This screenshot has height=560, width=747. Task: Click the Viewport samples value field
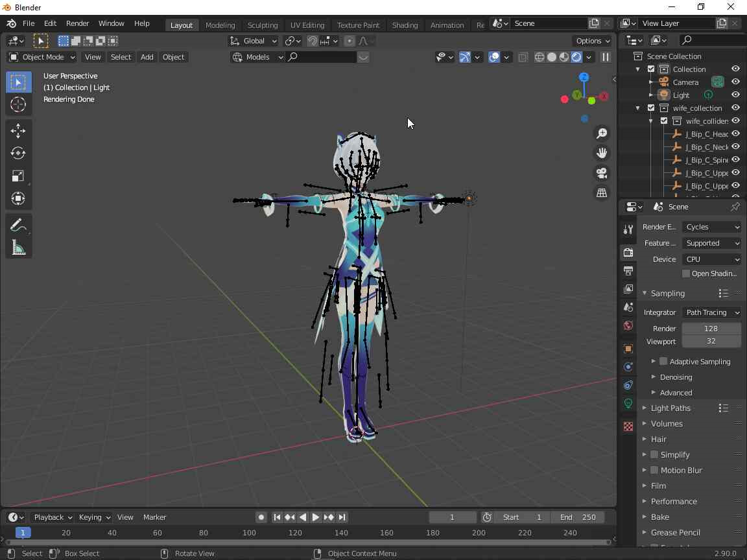(x=711, y=341)
